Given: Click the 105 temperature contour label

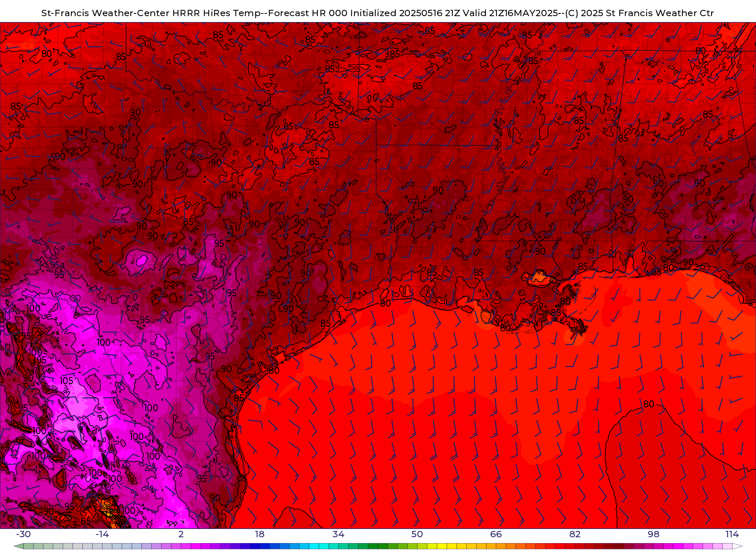Looking at the screenshot, I should [67, 381].
